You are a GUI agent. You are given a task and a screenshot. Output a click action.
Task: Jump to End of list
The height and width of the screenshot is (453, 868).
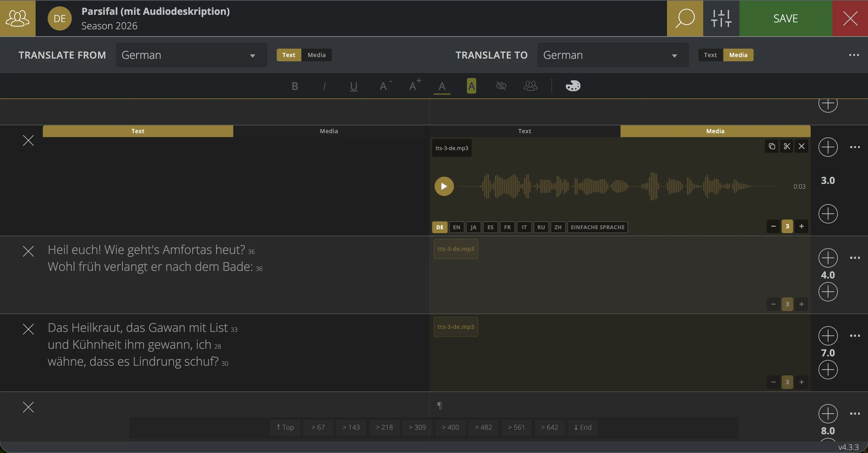583,427
